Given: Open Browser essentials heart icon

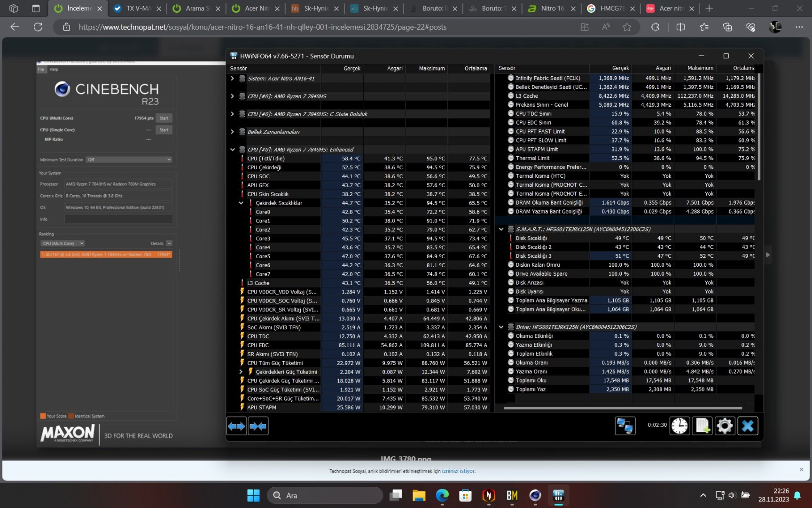Looking at the screenshot, I should pyautogui.click(x=751, y=27).
